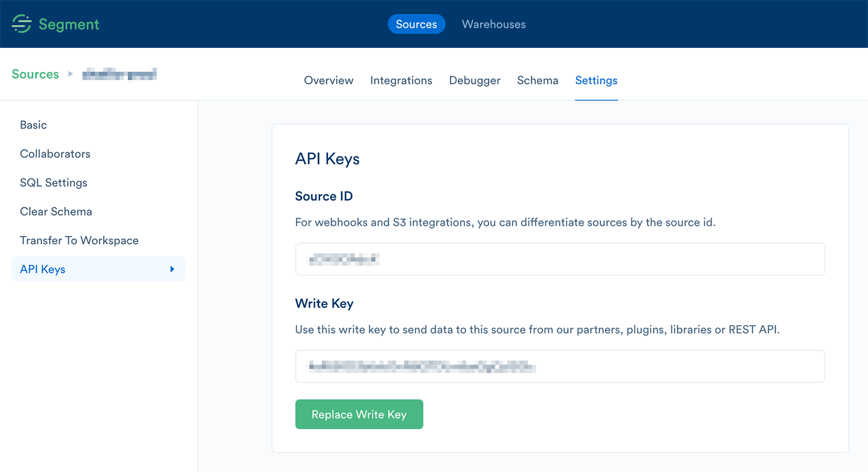This screenshot has width=868, height=472.
Task: Switch to the Schema tab
Action: tap(537, 80)
